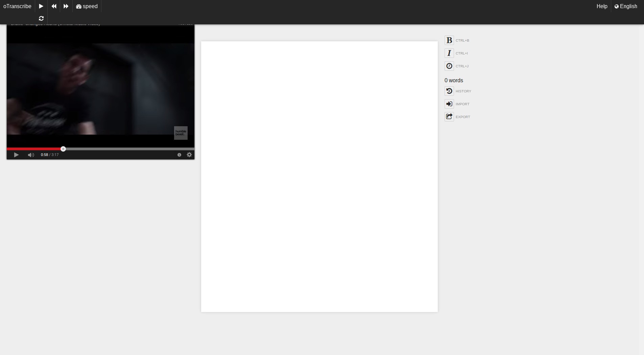Image resolution: width=644 pixels, height=355 pixels.
Task: Play the video in the YouTube player
Action: point(16,155)
